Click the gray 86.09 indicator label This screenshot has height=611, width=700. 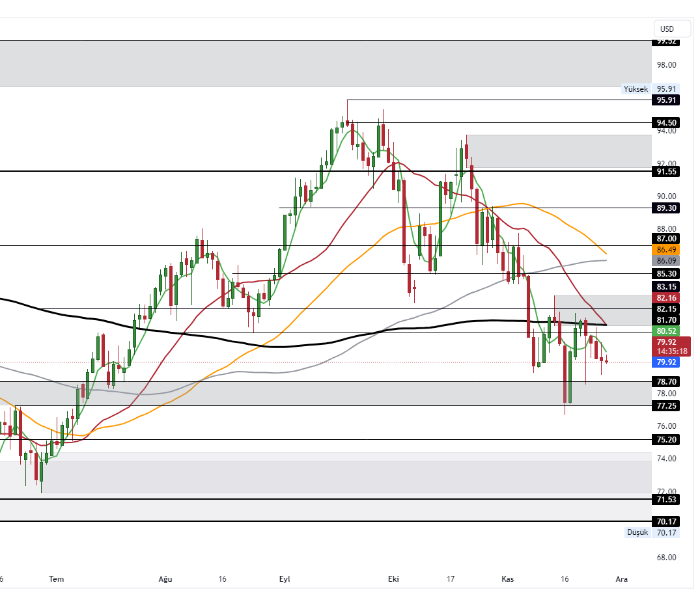[x=665, y=260]
